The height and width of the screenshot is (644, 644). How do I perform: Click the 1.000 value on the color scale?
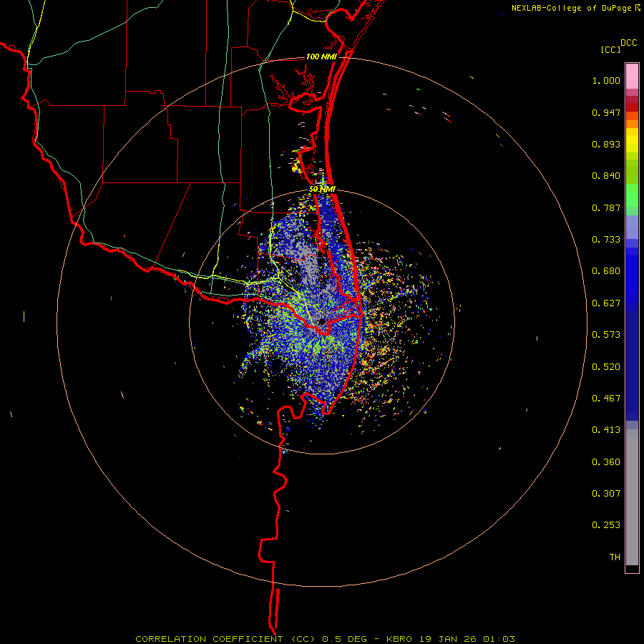coord(606,80)
